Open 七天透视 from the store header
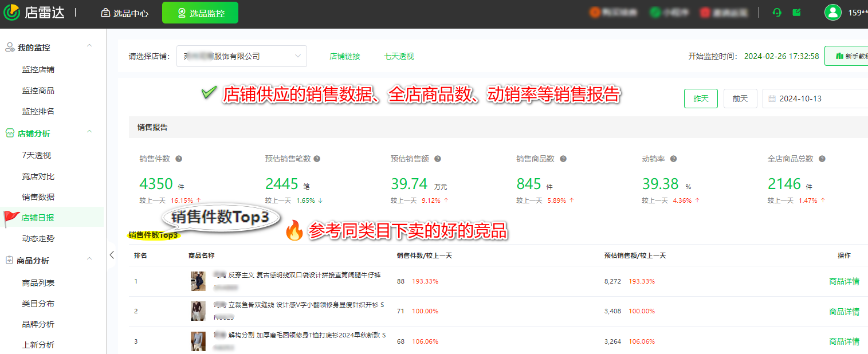Viewport: 868px width, 354px height. [x=398, y=56]
